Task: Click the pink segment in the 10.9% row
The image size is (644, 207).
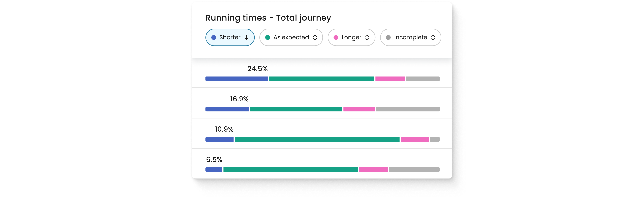Action: tap(415, 139)
